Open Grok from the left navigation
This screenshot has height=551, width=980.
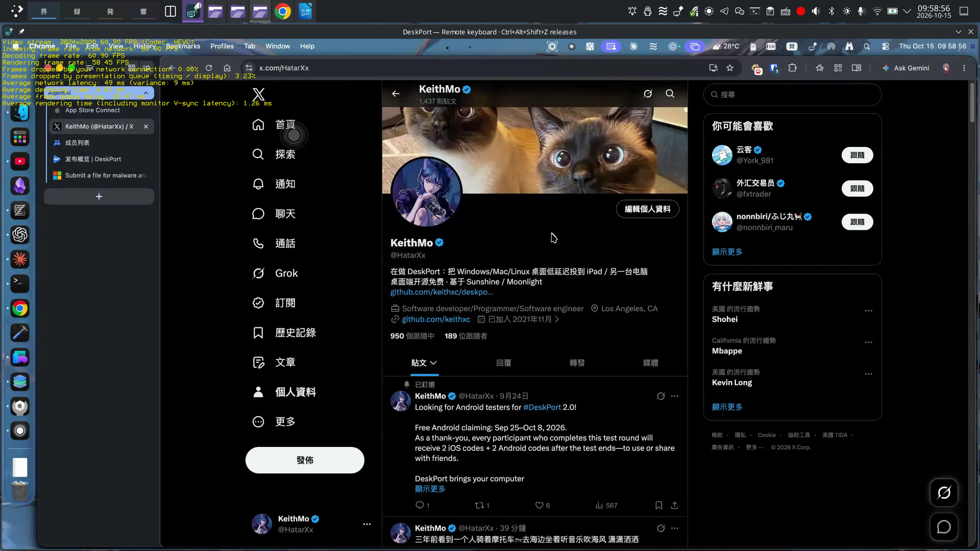click(x=275, y=273)
